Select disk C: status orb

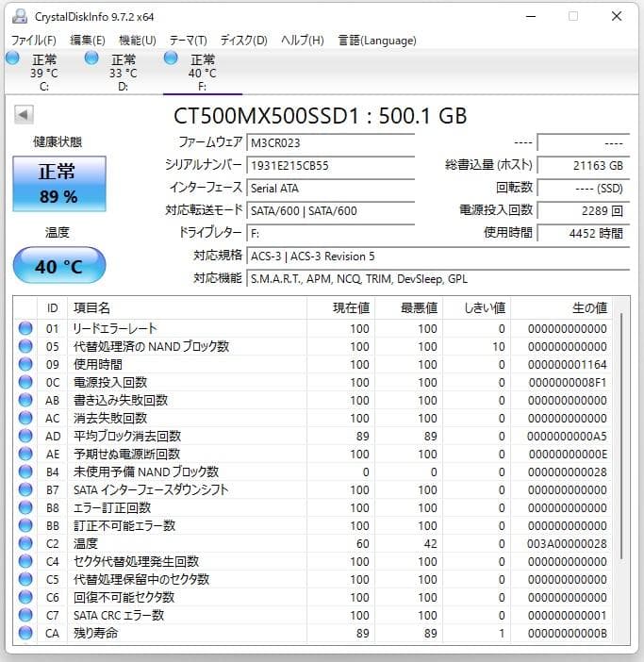(x=12, y=58)
